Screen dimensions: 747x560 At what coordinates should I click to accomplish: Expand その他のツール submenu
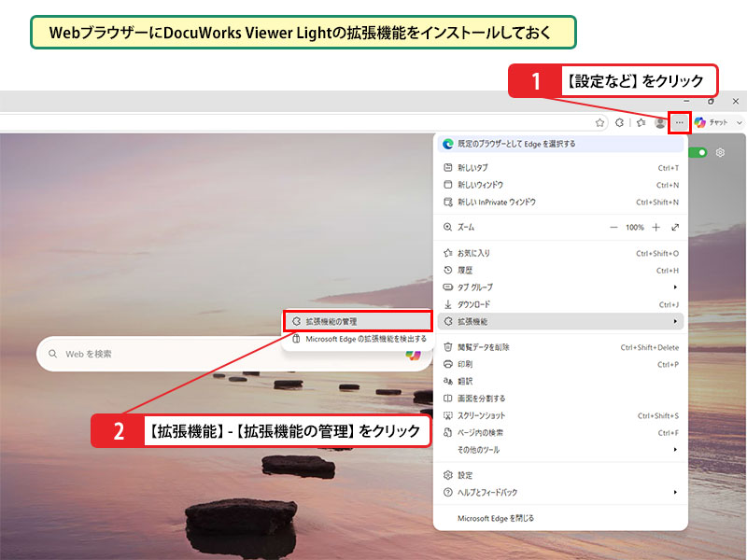point(560,450)
